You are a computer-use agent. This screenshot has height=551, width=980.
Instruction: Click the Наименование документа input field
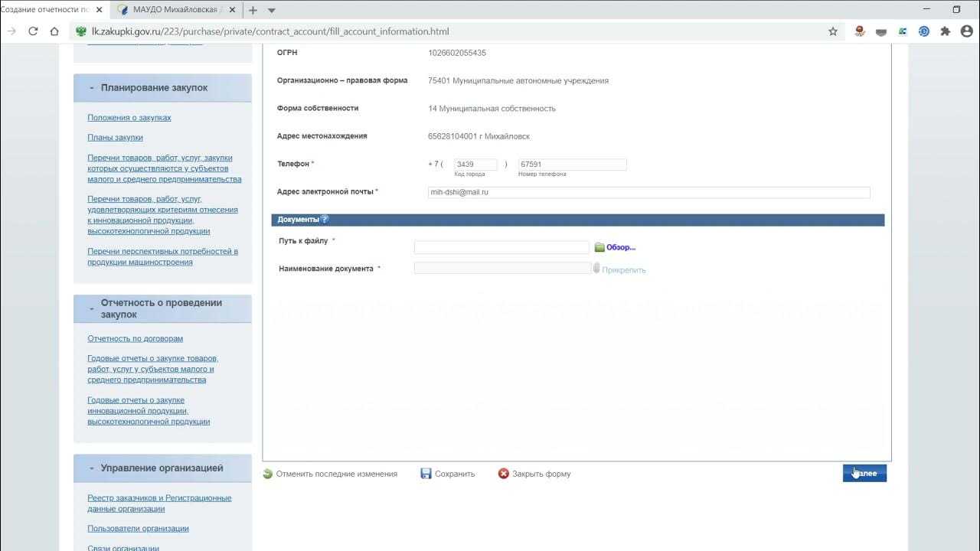[x=503, y=268]
